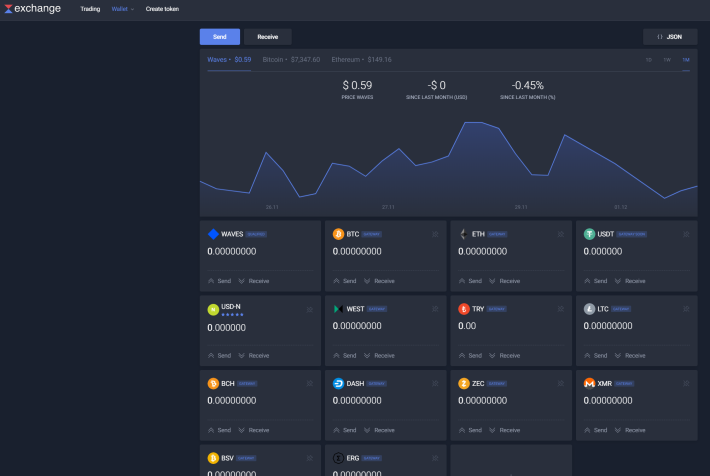Viewport: 710px width, 476px height.
Task: Pin the USD-N asset with star
Action: (x=310, y=309)
